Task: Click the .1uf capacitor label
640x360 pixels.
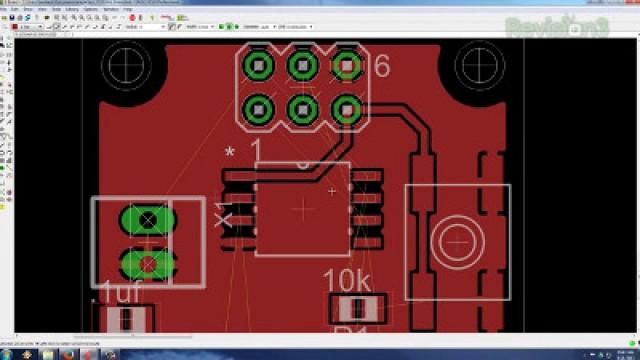Action: pyautogui.click(x=118, y=292)
